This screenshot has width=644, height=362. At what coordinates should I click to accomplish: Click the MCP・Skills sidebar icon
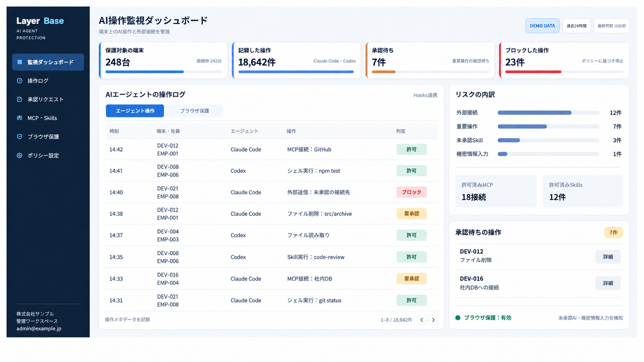[x=20, y=118]
